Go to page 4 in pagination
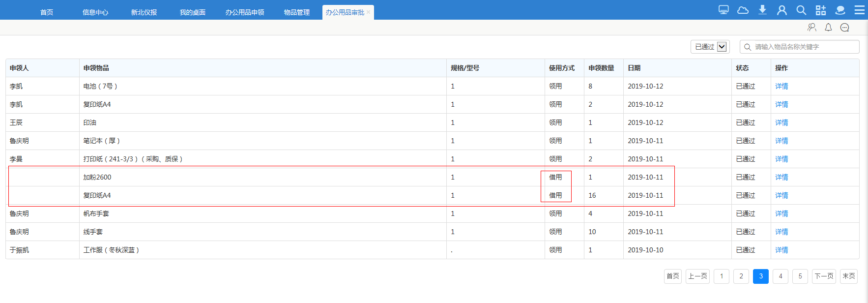 click(781, 276)
